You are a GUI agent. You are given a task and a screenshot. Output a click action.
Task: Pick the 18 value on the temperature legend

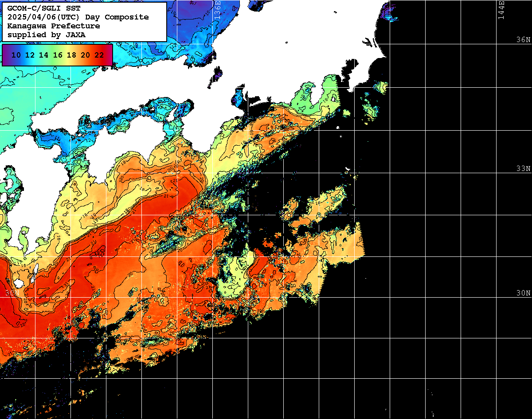click(x=71, y=55)
